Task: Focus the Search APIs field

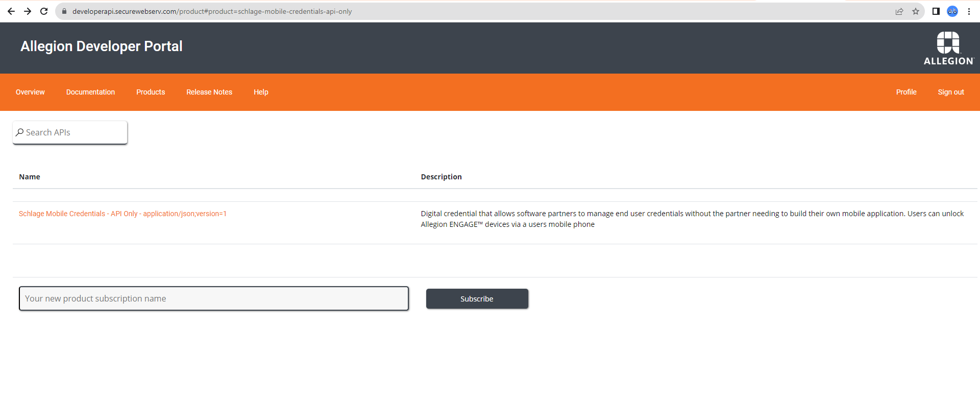Action: (x=70, y=132)
